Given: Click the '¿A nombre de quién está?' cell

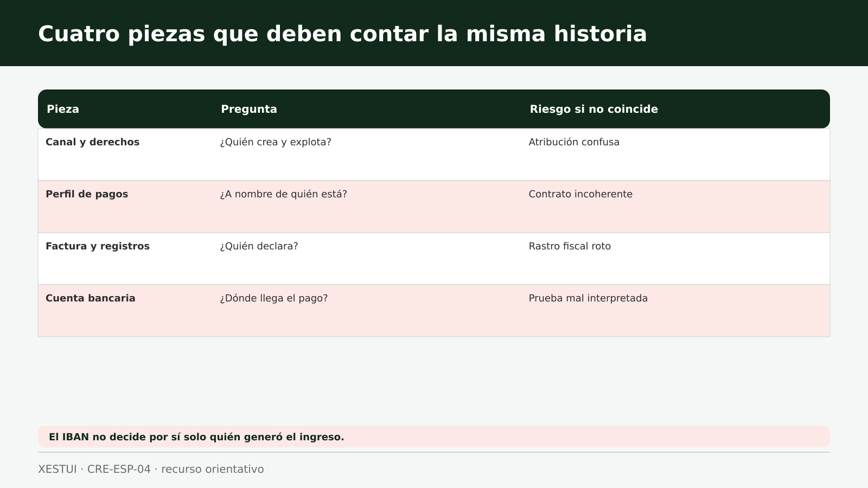Looking at the screenshot, I should coord(283,194).
